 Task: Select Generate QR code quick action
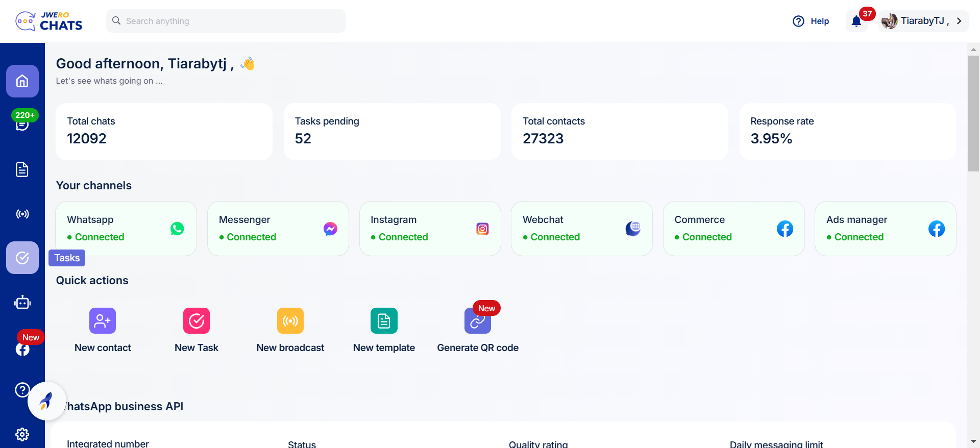[x=478, y=330]
